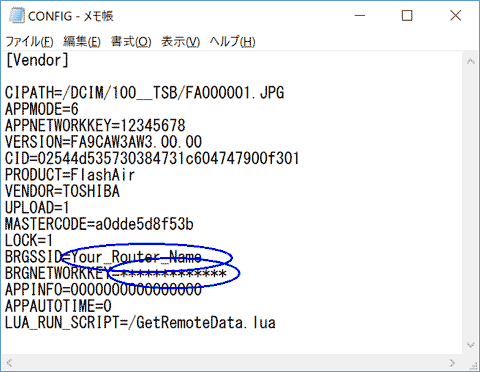The width and height of the screenshot is (480, 372).
Task: Click the MASTERCODE=a0dde5d8f53b line
Action: (99, 224)
